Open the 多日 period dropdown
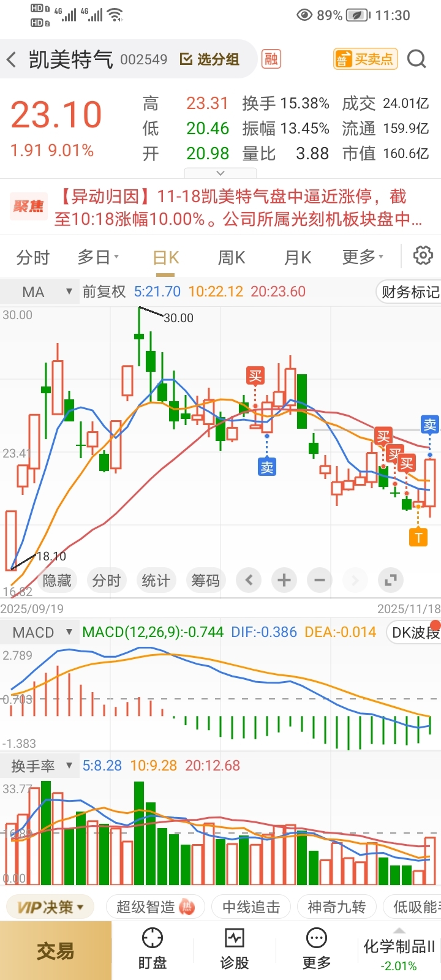This screenshot has height=980, width=441. point(98,257)
